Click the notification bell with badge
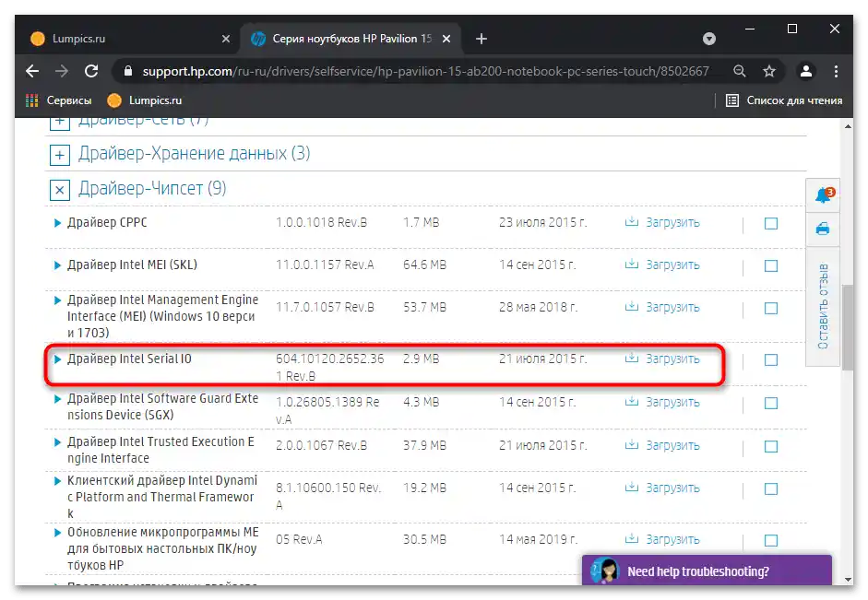Screen dimensions: 868x600 tap(824, 194)
